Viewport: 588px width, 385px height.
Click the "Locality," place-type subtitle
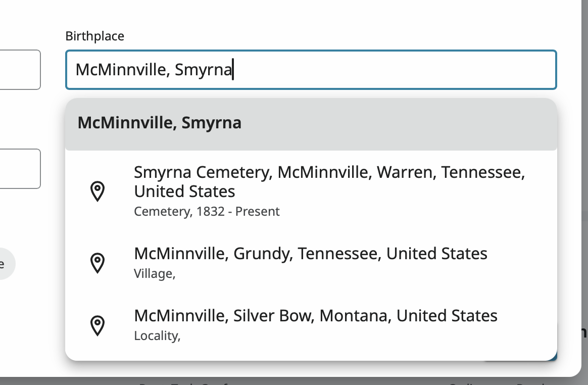157,336
